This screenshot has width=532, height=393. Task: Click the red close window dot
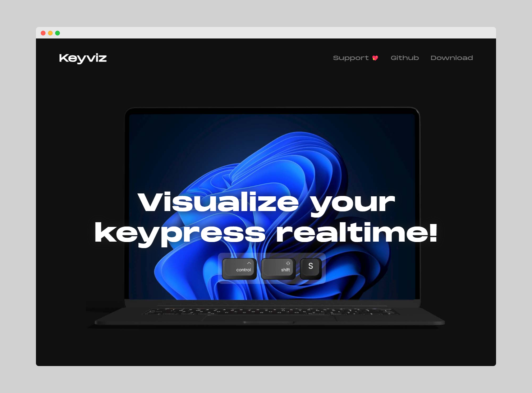coord(43,33)
